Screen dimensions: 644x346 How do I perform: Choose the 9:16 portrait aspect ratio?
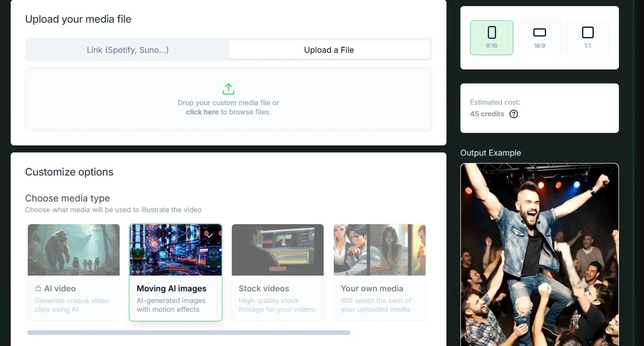(491, 38)
